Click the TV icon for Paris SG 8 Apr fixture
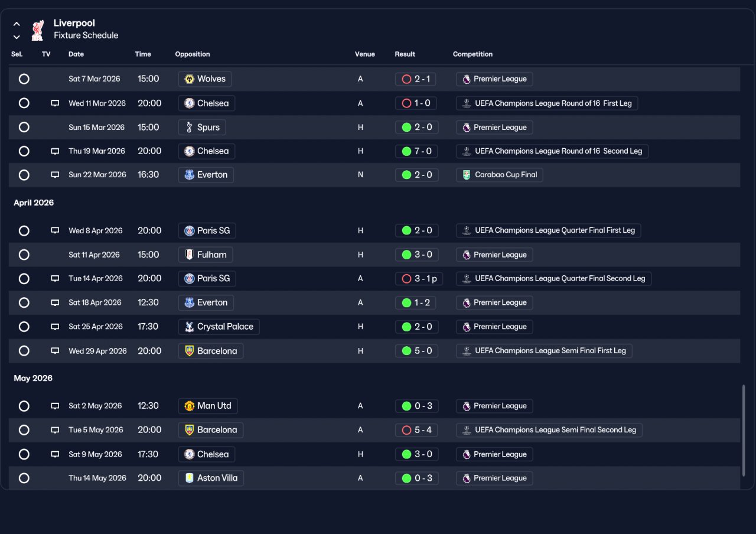This screenshot has width=756, height=534. [x=55, y=231]
